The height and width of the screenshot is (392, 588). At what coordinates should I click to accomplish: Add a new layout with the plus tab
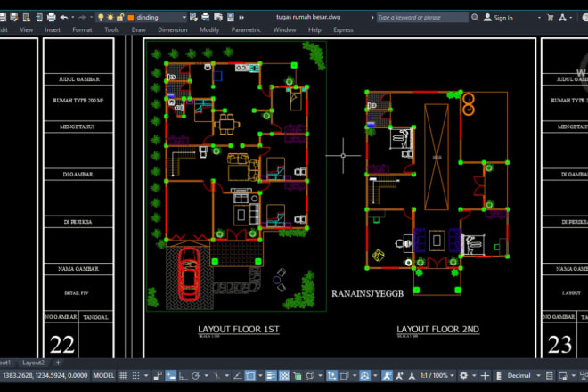(x=58, y=363)
